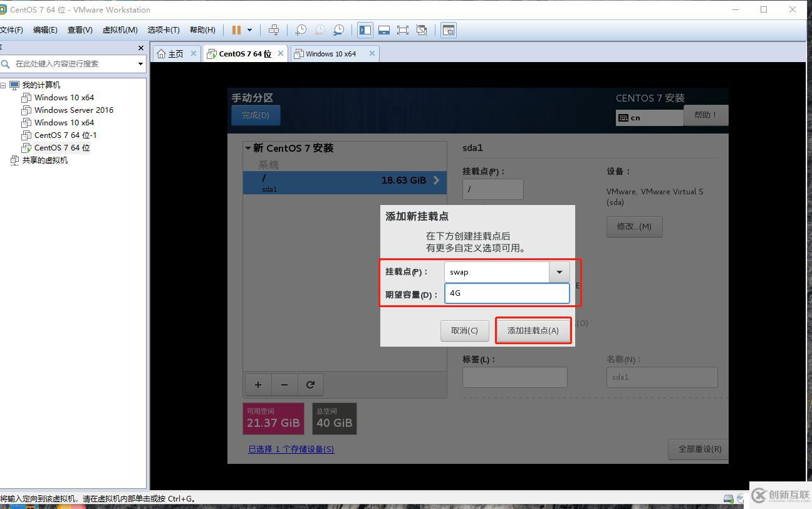The width and height of the screenshot is (812, 509).
Task: Click the console view toolbar icon
Action: (449, 30)
